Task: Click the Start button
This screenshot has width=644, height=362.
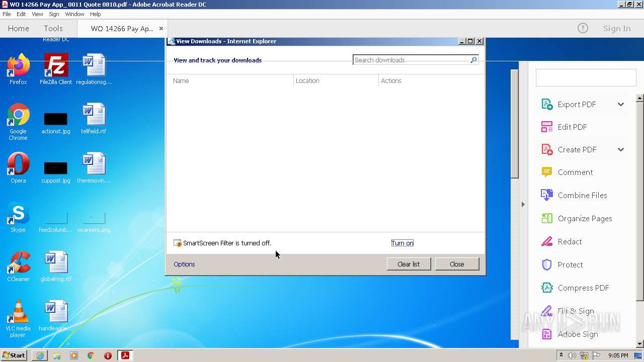Action: (x=14, y=355)
